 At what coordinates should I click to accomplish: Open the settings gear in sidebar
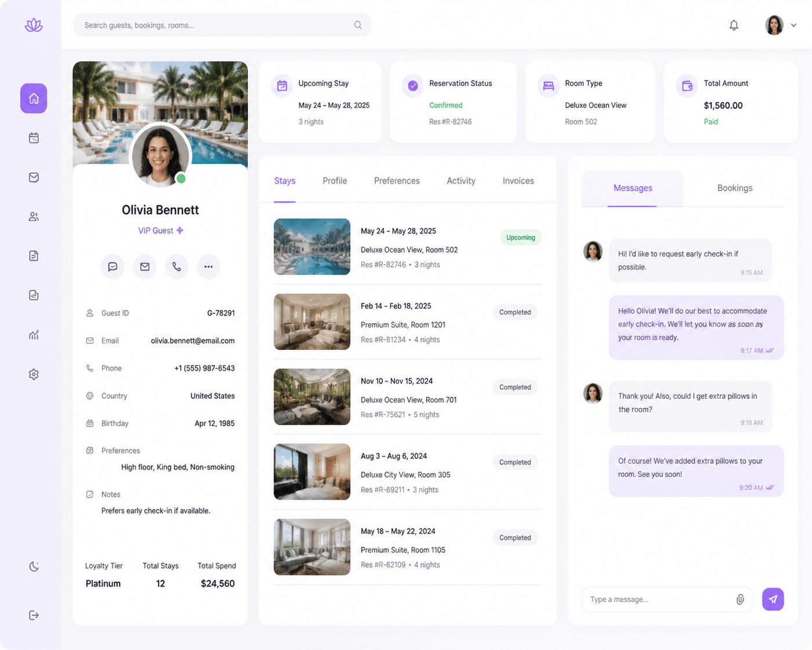34,374
